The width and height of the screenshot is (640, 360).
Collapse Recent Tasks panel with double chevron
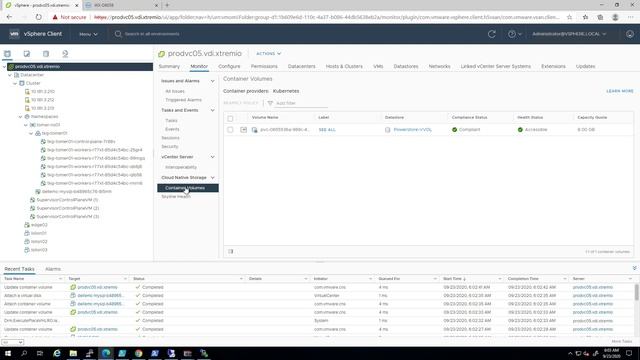point(634,268)
